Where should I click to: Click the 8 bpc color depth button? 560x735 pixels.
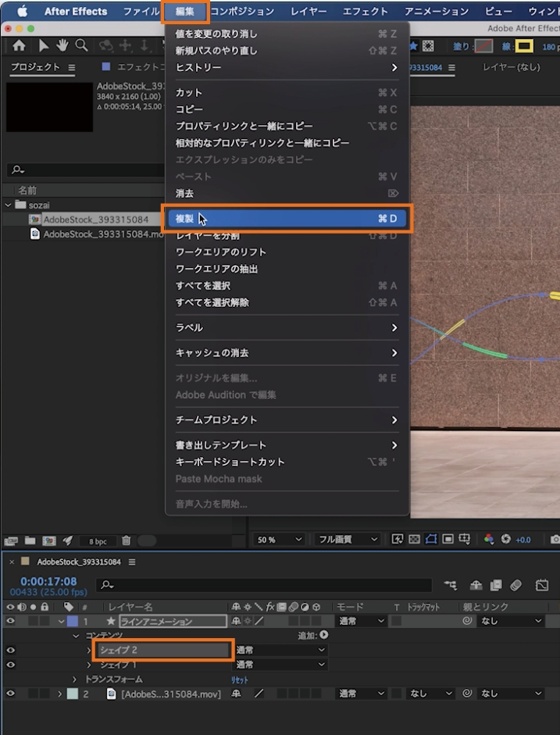point(98,541)
